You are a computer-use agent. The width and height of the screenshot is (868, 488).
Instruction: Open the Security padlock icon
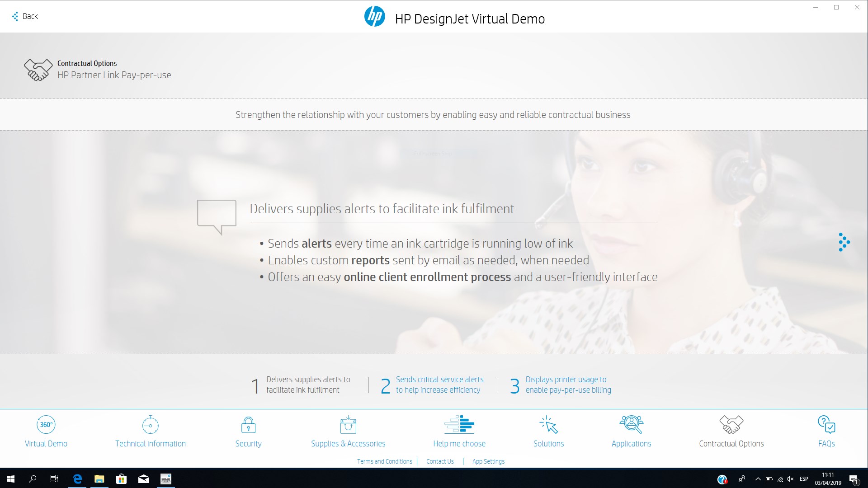coord(248,425)
